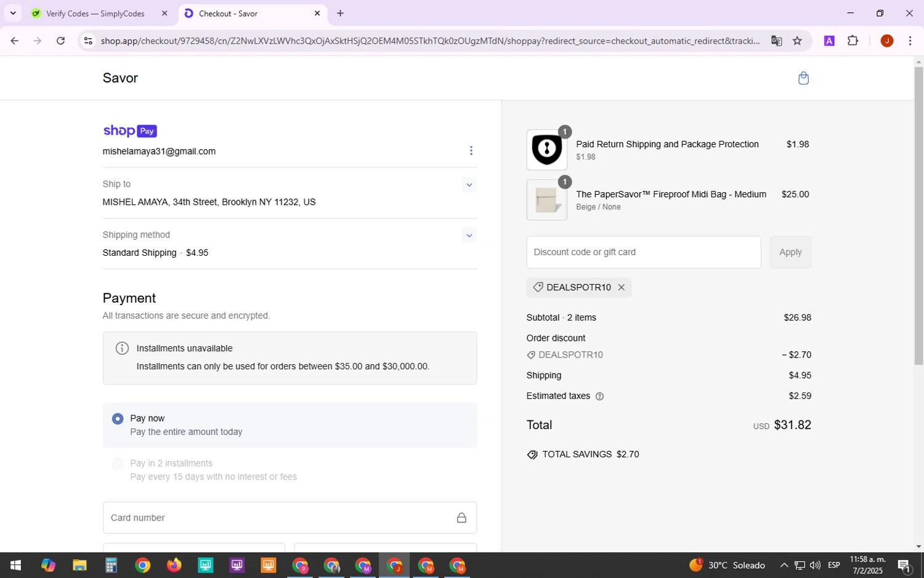Click the card number lock icon
The width and height of the screenshot is (924, 578).
coord(461,518)
